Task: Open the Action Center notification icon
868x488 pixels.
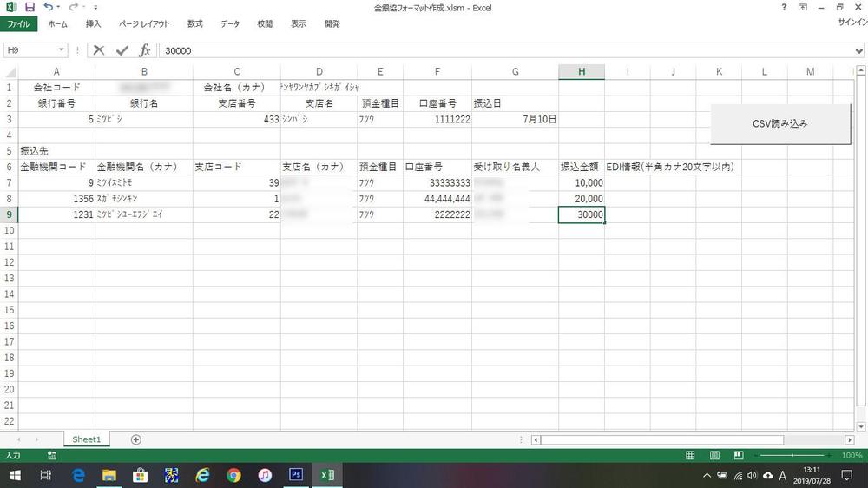Action: coord(847,475)
